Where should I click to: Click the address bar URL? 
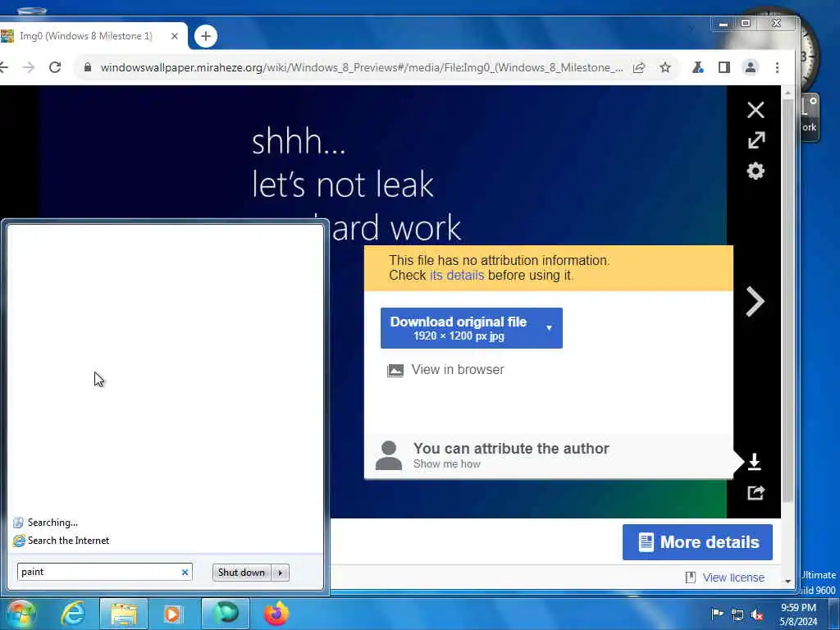click(362, 67)
